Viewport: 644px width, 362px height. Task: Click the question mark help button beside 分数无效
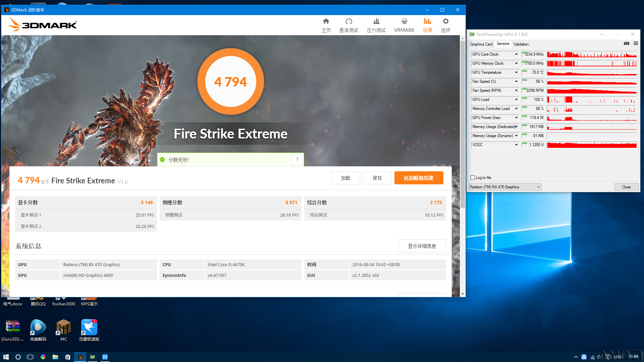pos(297,160)
